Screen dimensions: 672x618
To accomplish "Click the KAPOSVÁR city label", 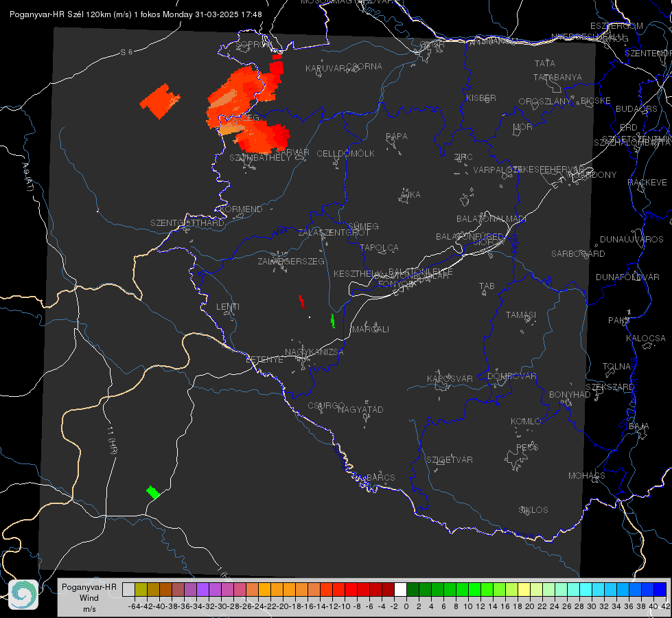I will (x=450, y=378).
